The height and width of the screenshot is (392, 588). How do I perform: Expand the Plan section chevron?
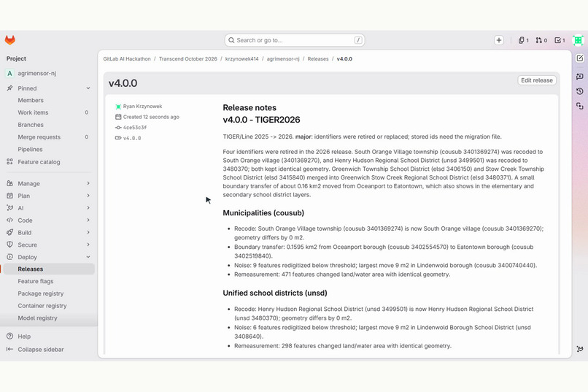(88, 196)
